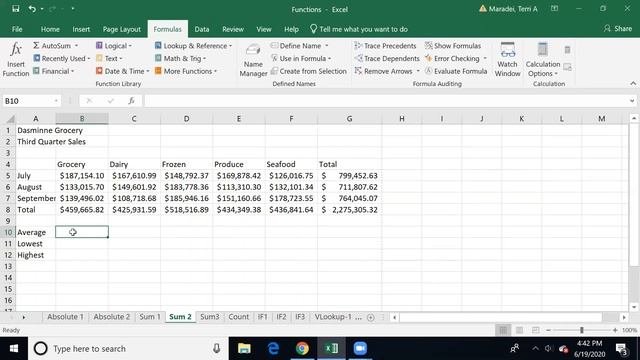Screen dimensions: 640x360
Task: Open the Financial functions library
Action: tap(53, 71)
